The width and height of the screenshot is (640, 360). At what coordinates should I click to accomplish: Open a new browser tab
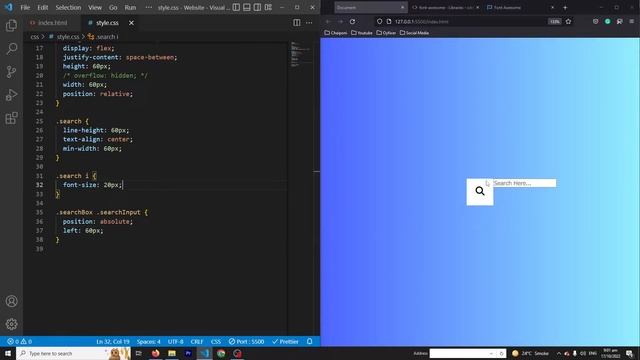(565, 7)
